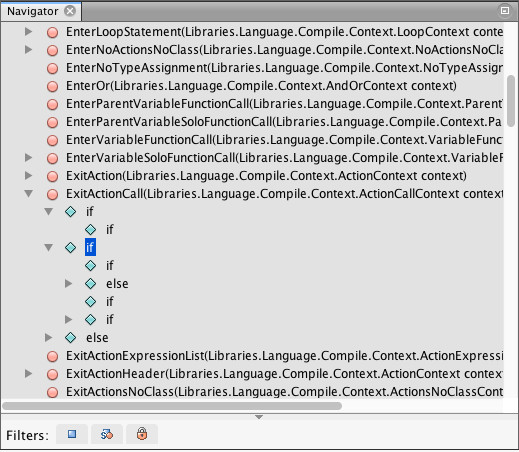This screenshot has height=452, width=519.
Task: Toggle the show static members filter
Action: (x=107, y=434)
